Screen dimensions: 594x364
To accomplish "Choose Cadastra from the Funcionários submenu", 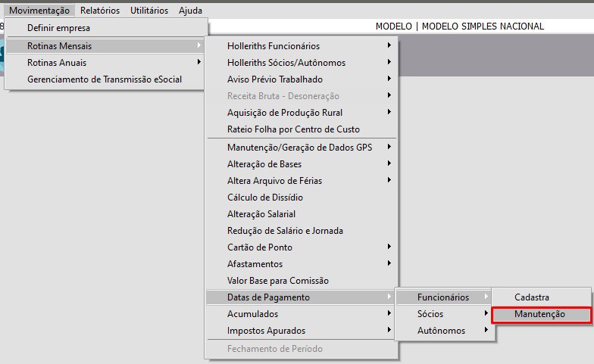I will (532, 297).
